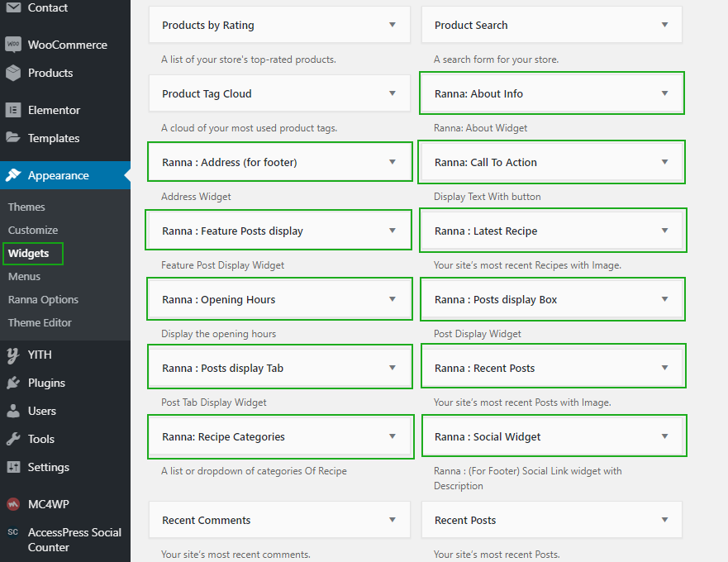Expand Recent Comments widget arrow
The image size is (728, 562).
(x=393, y=520)
